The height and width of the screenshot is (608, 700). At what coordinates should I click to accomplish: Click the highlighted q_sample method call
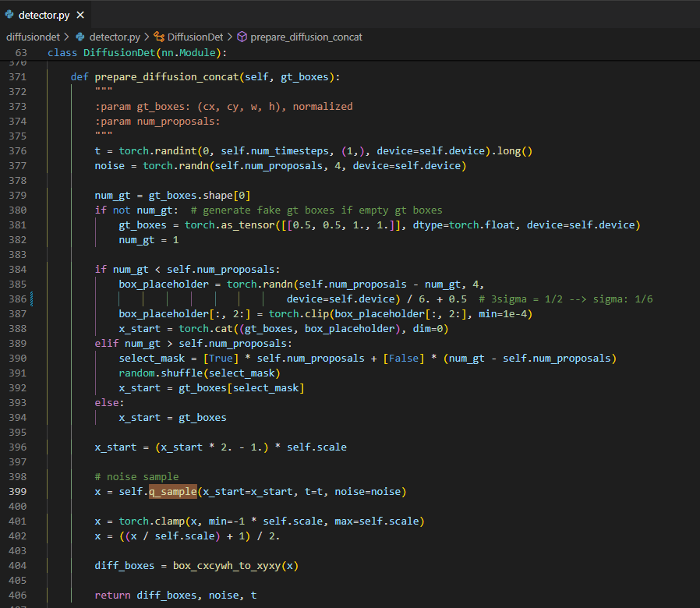[x=172, y=492]
